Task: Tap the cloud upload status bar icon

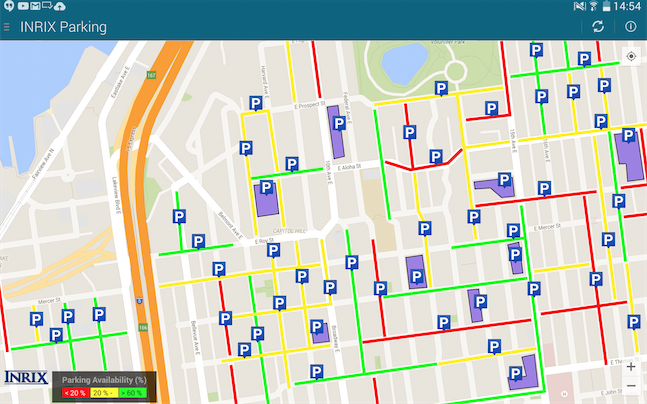Action: tap(59, 6)
